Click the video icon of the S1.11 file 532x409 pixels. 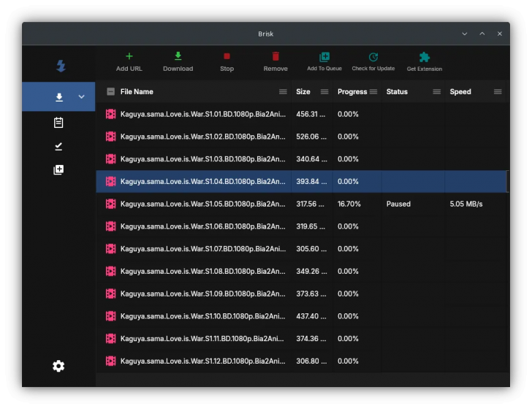(110, 338)
